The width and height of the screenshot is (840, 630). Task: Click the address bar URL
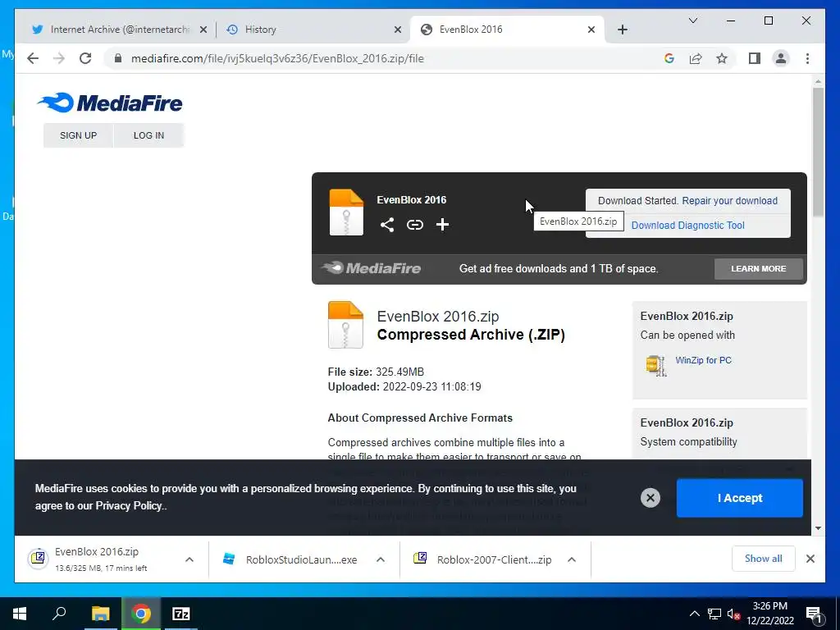coord(277,58)
